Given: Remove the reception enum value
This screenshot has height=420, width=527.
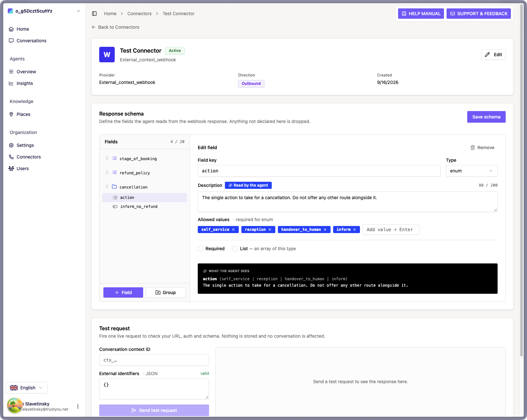Looking at the screenshot, I should coord(270,230).
